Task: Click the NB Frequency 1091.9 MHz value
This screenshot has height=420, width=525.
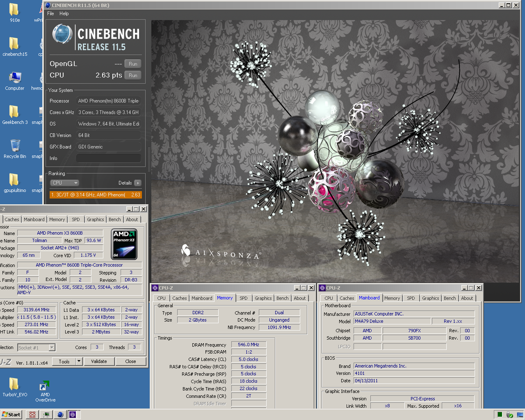Action: click(279, 327)
